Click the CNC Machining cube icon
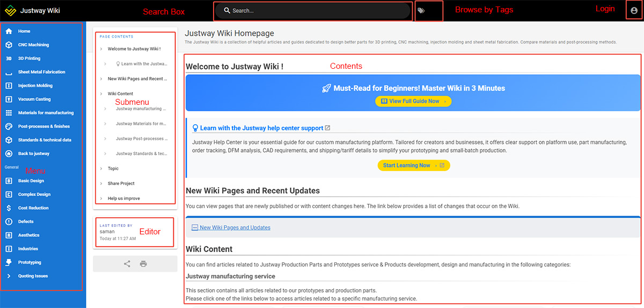Image resolution: width=644 pixels, height=308 pixels. [9, 45]
